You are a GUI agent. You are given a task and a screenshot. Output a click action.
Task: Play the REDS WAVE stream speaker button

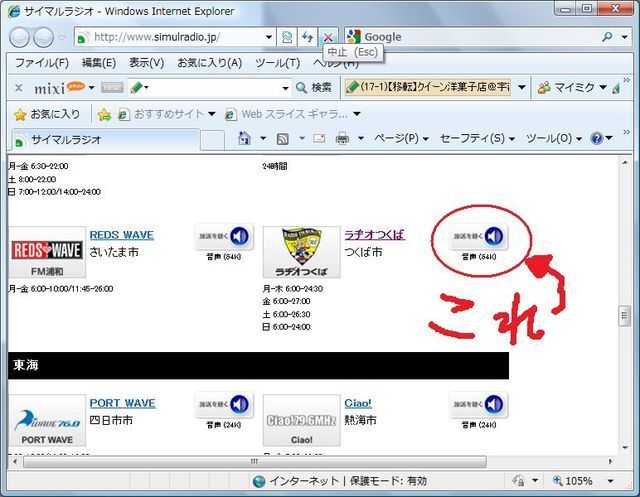pyautogui.click(x=225, y=237)
